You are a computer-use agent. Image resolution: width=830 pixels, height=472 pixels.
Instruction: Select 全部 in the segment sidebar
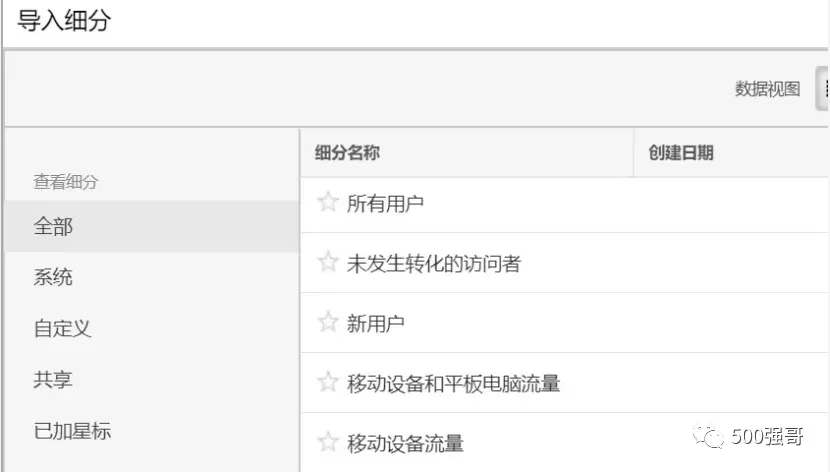[x=53, y=227]
